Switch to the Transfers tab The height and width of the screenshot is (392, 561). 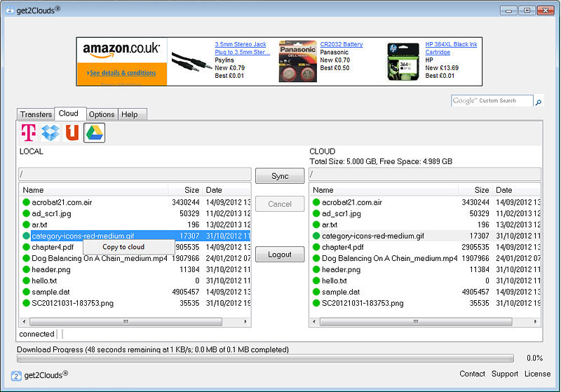36,114
